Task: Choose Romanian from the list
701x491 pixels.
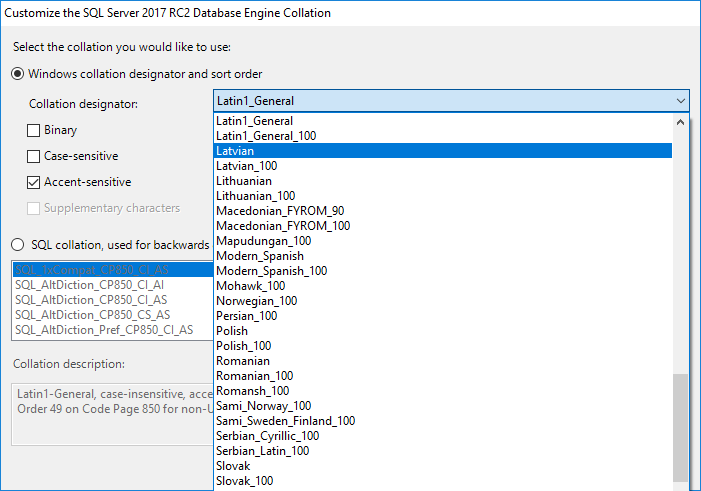Action: click(x=443, y=360)
